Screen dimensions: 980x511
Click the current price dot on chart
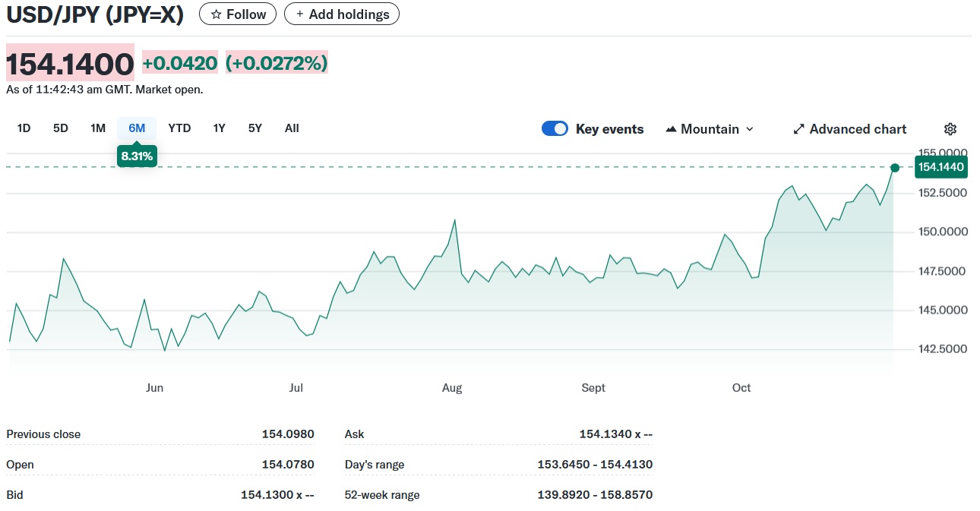click(895, 168)
